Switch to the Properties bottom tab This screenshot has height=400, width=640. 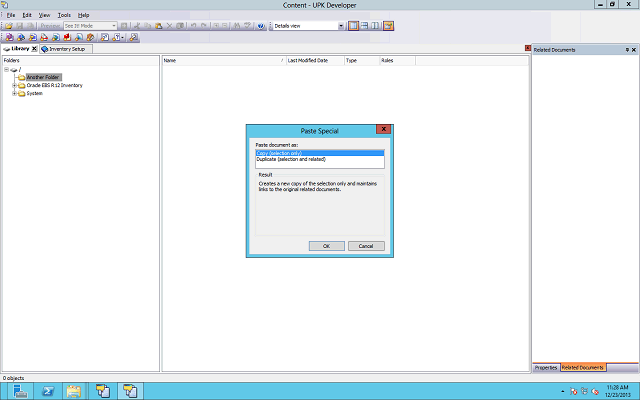click(546, 367)
